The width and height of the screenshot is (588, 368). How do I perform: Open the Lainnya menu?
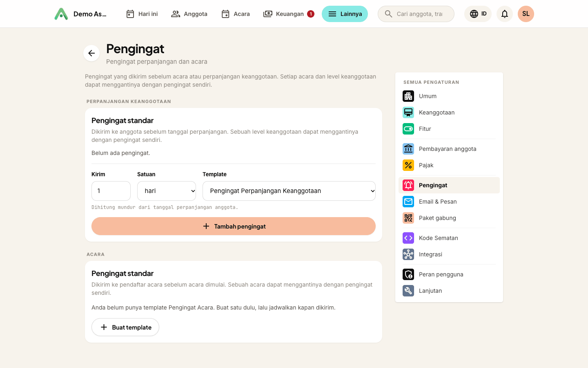[x=345, y=14]
